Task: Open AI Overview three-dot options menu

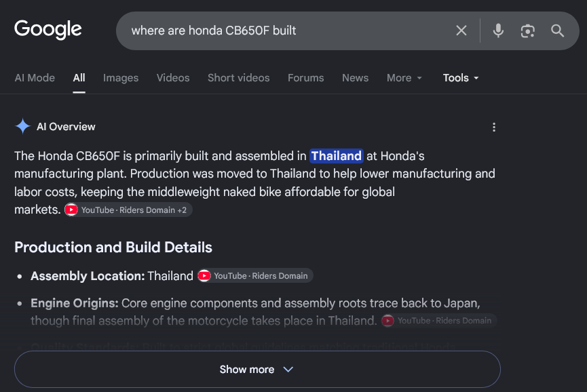Action: coord(494,128)
